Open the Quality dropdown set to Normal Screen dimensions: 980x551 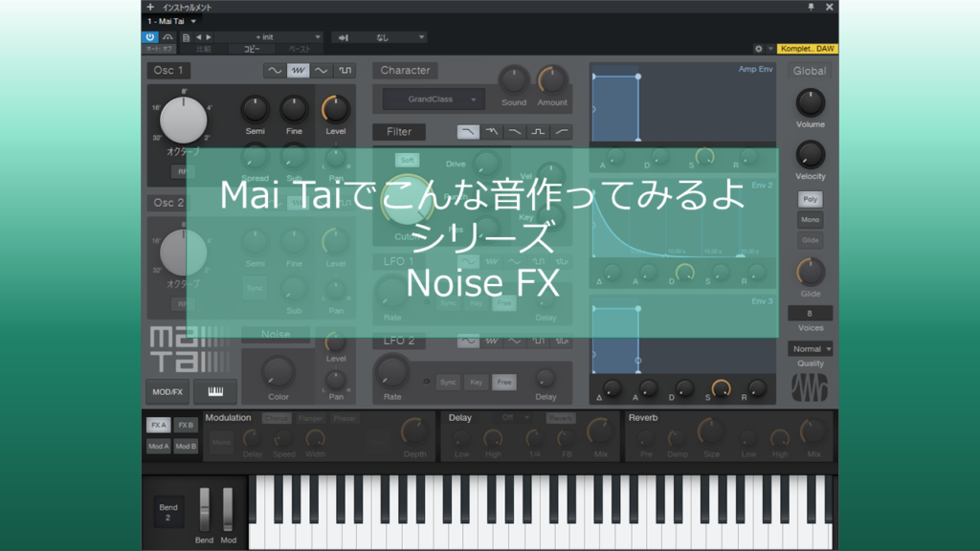[810, 348]
